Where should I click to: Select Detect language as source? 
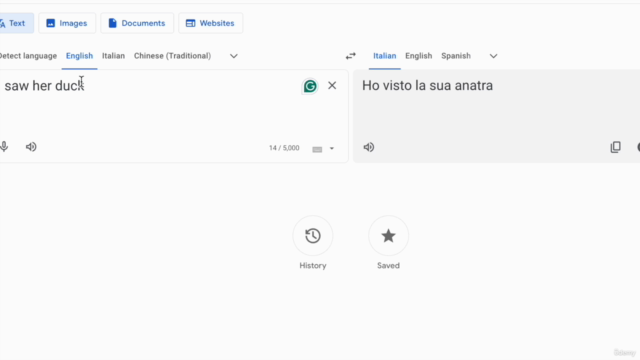click(x=28, y=56)
